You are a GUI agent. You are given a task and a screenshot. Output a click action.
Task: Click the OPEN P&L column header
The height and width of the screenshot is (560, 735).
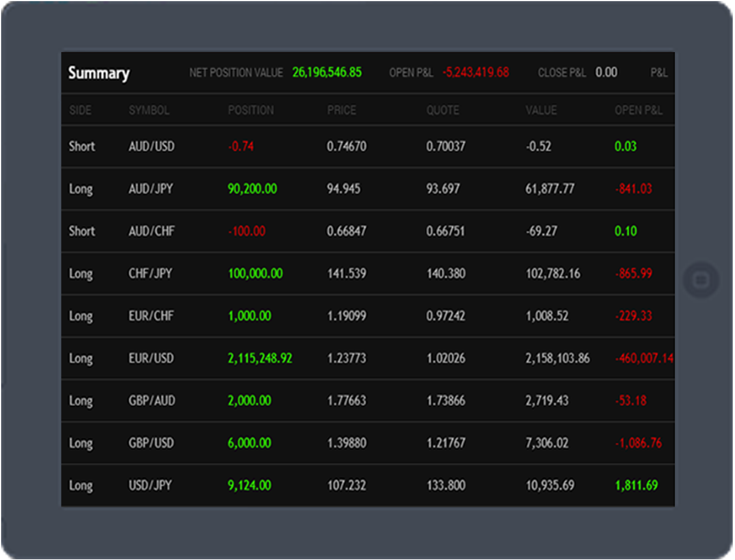[x=638, y=110]
